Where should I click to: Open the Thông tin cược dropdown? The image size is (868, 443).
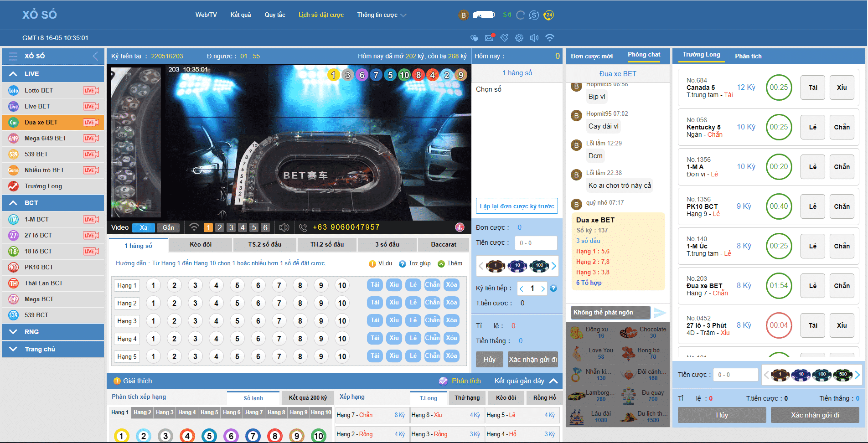tap(382, 15)
